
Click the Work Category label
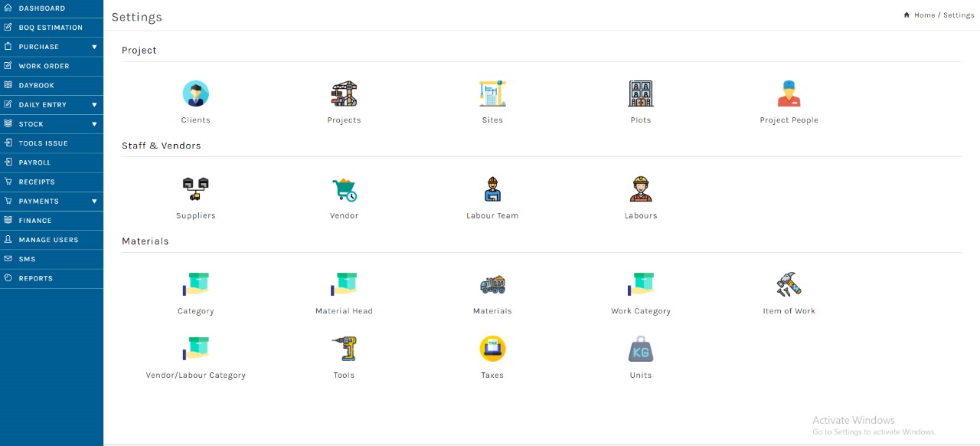(x=641, y=311)
